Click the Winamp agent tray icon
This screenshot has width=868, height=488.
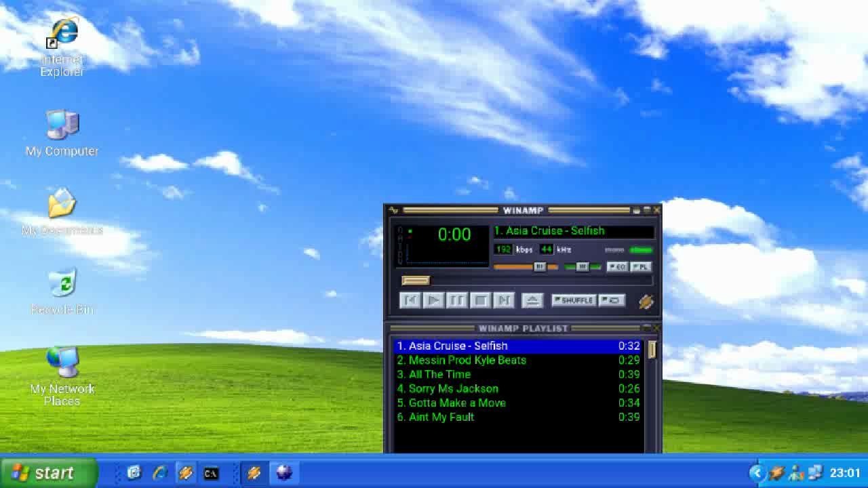pyautogui.click(x=777, y=472)
